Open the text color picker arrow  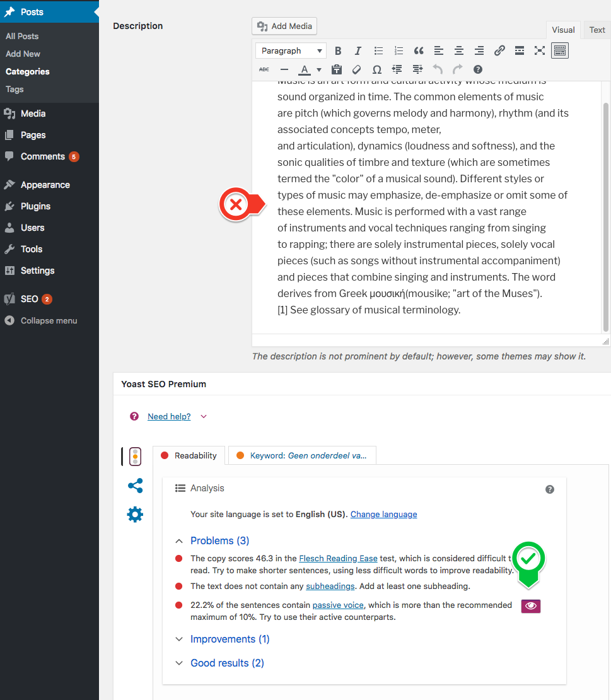click(x=318, y=69)
